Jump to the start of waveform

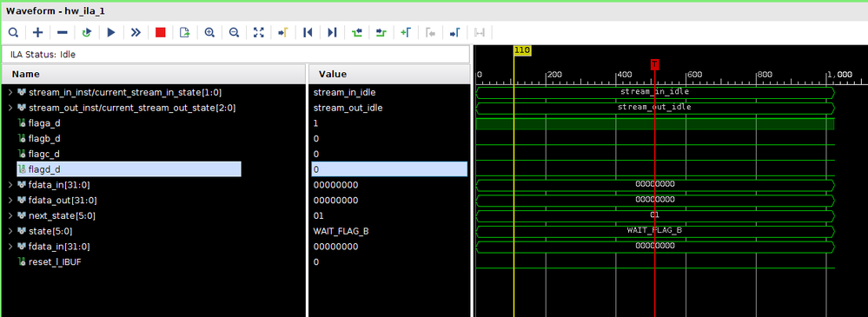[308, 33]
